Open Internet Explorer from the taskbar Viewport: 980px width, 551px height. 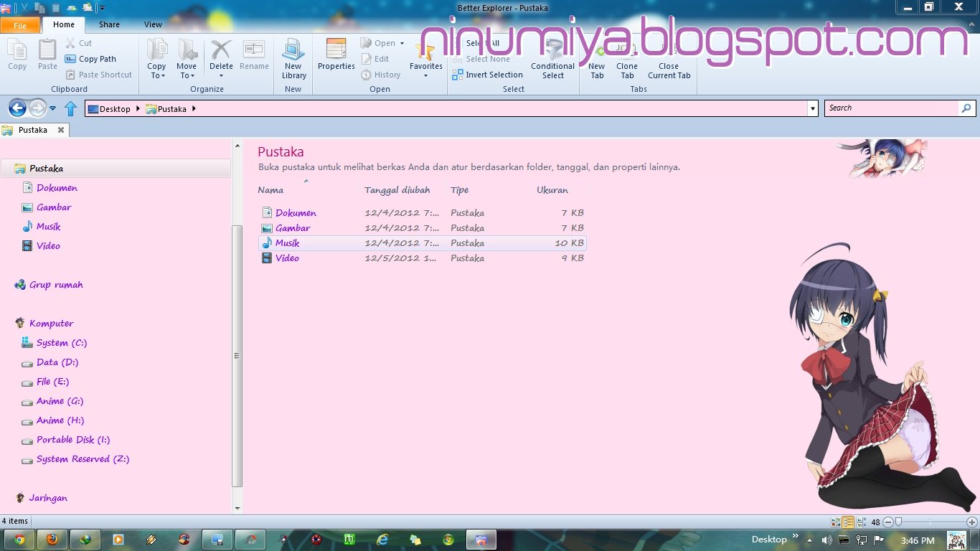point(382,540)
